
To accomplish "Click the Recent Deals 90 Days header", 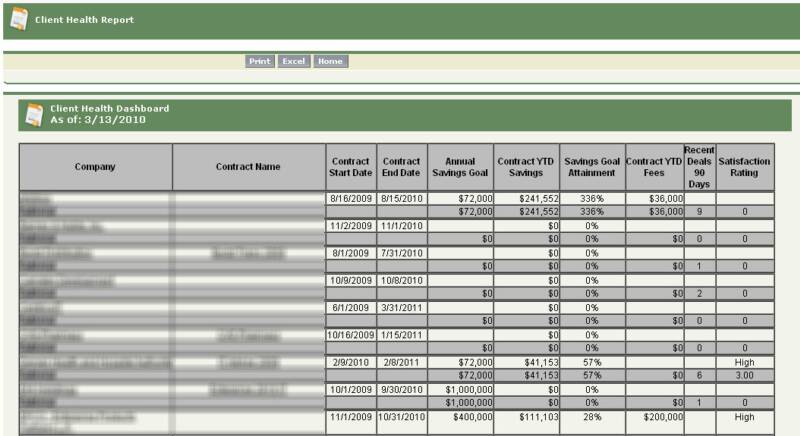I will 699,167.
